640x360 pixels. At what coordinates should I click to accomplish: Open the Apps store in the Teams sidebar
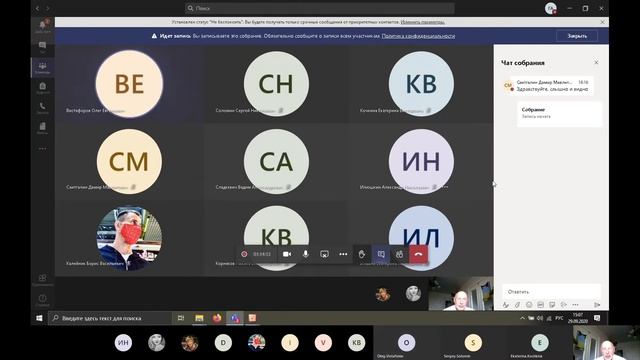pyautogui.click(x=42, y=279)
